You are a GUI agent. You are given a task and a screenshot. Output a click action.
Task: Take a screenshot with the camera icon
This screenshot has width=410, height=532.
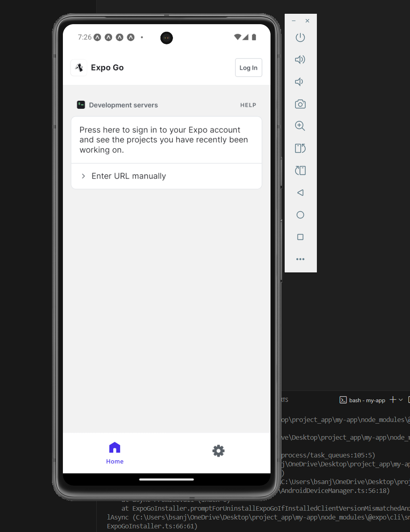point(300,104)
